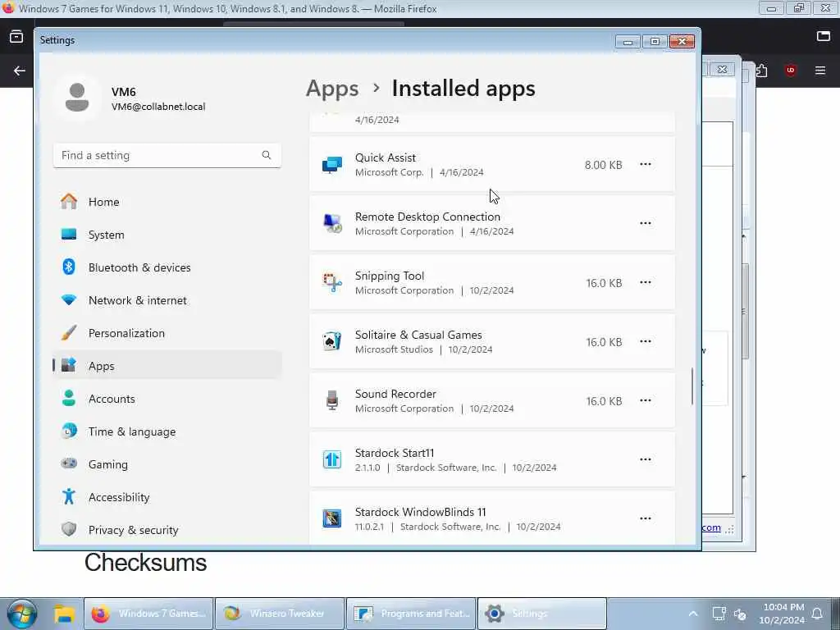Click the Snipping Tool scissors icon
Viewport: 840px width, 630px height.
(x=332, y=282)
